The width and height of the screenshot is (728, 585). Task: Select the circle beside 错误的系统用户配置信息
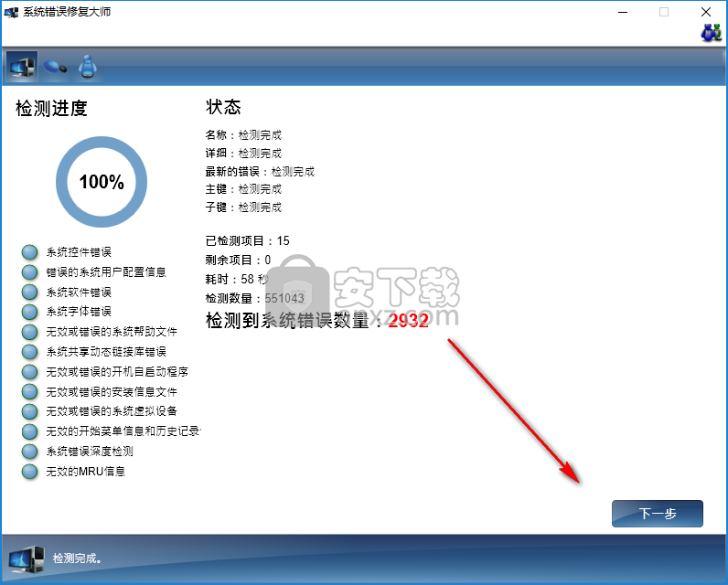click(29, 272)
